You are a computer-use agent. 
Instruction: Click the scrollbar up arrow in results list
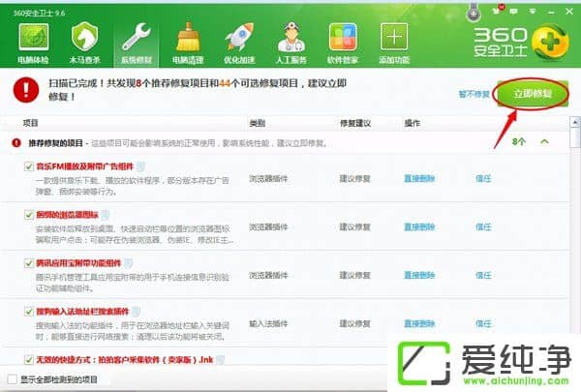[x=574, y=122]
